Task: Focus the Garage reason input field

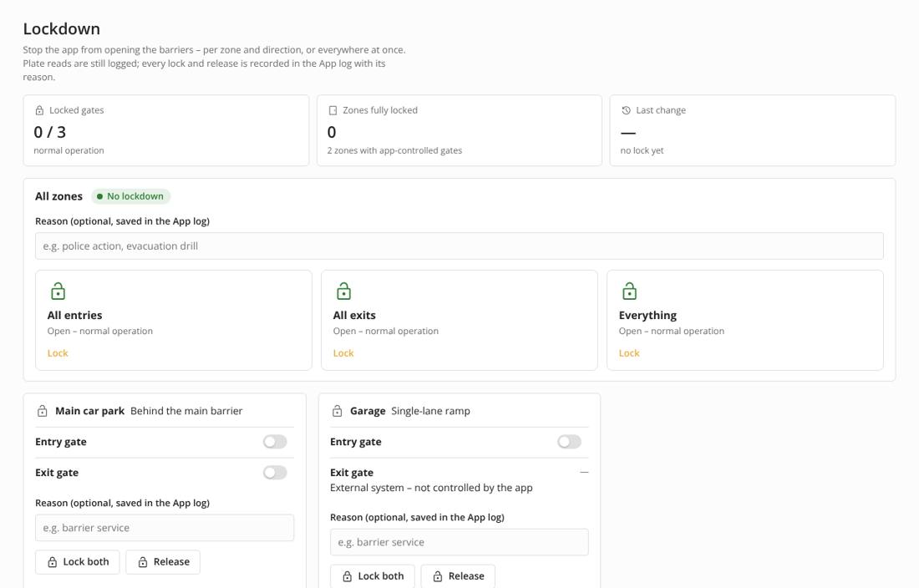Action: (459, 542)
